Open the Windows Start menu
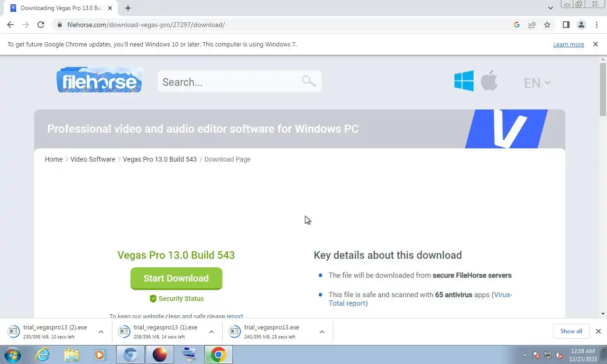 pos(13,355)
